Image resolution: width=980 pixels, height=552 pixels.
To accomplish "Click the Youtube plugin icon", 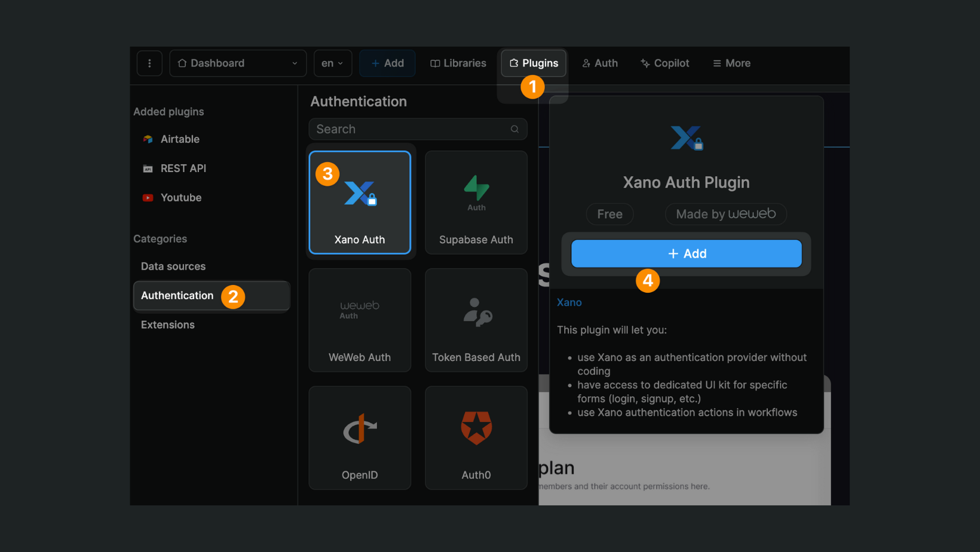I will (x=148, y=197).
